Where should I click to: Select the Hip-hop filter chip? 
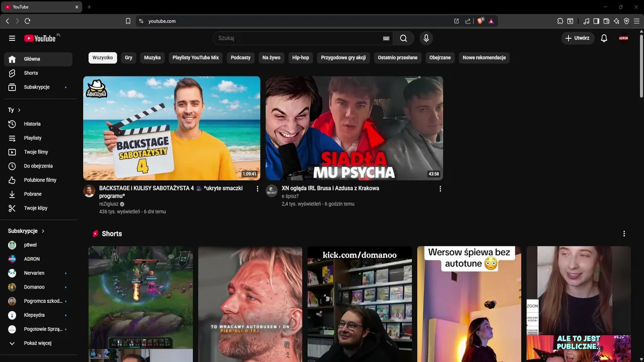[x=301, y=58]
